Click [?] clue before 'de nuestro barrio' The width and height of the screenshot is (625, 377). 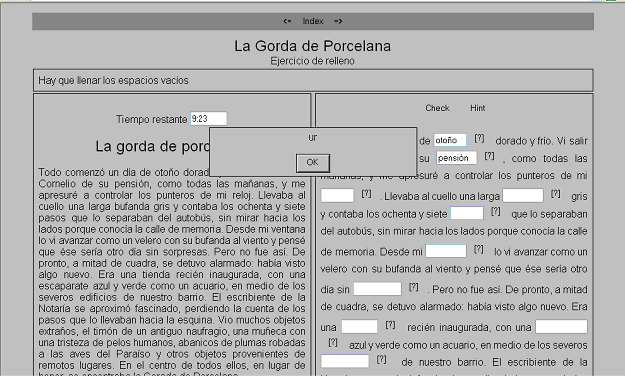[x=381, y=359]
